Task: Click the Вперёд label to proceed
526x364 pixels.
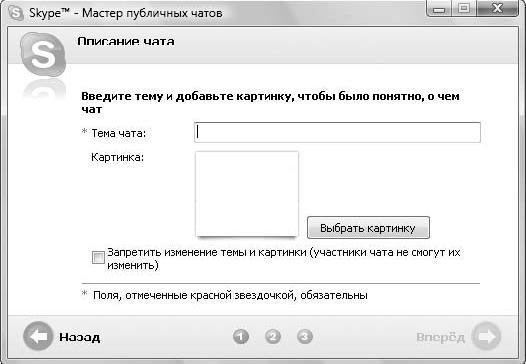Action: (x=440, y=337)
